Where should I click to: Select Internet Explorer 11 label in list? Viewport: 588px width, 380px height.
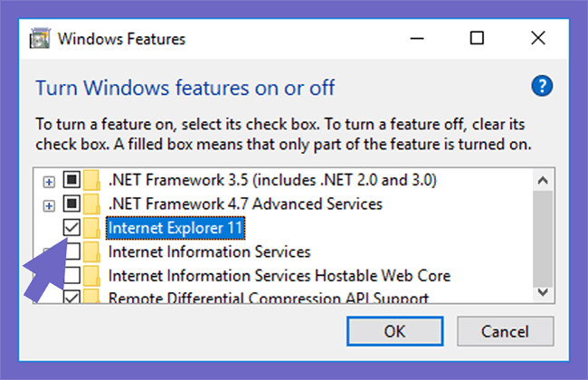(175, 228)
